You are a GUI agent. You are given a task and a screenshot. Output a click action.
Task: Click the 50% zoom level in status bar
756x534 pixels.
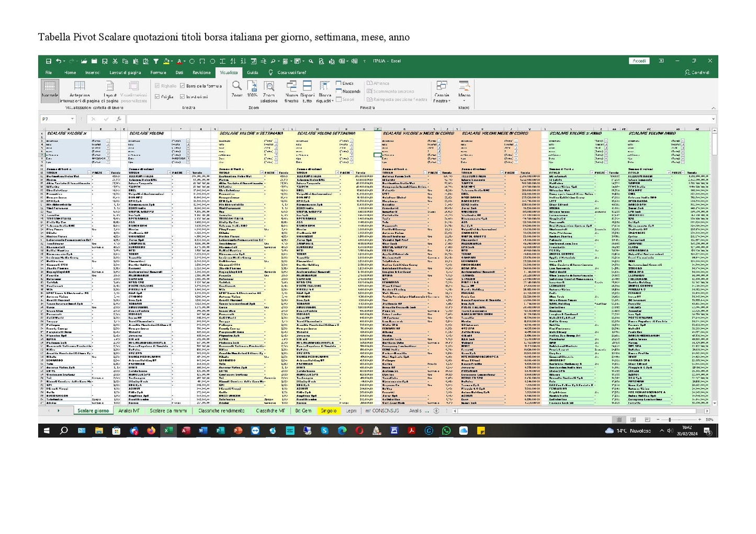click(x=709, y=419)
